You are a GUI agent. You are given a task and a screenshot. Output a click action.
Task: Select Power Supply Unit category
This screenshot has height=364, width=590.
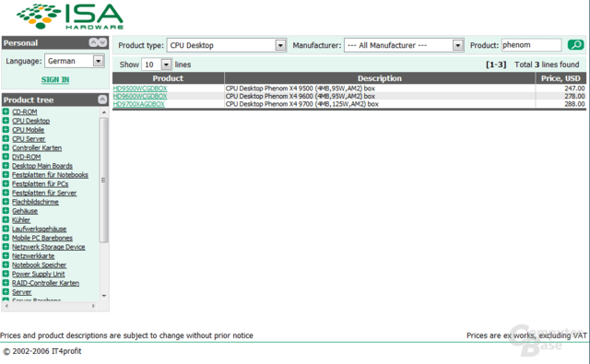click(39, 274)
